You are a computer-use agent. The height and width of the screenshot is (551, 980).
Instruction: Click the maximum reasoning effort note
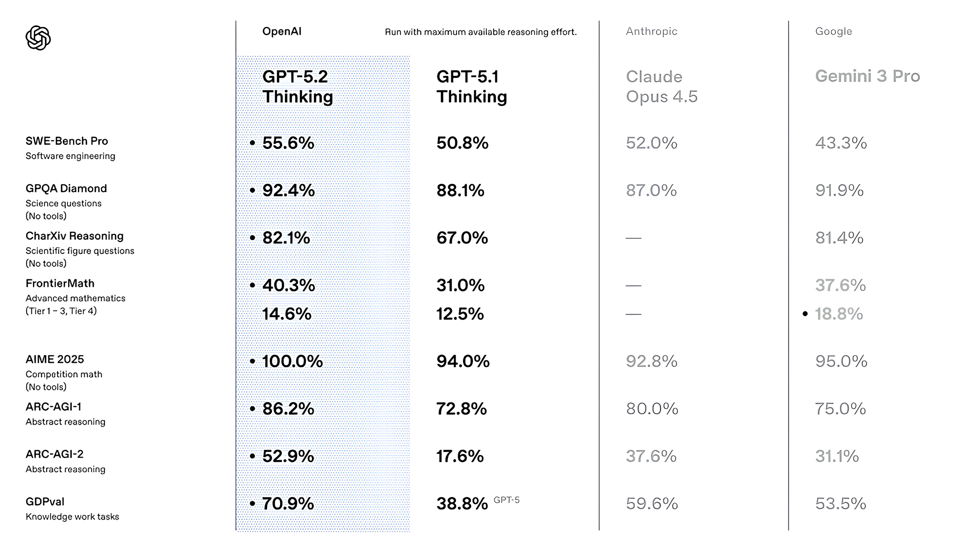click(481, 32)
